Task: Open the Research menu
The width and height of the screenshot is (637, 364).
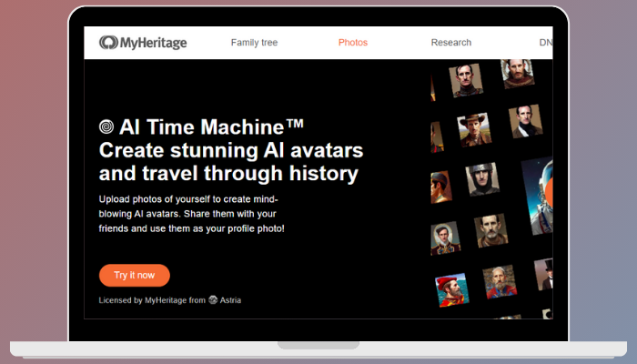Action: tap(451, 43)
